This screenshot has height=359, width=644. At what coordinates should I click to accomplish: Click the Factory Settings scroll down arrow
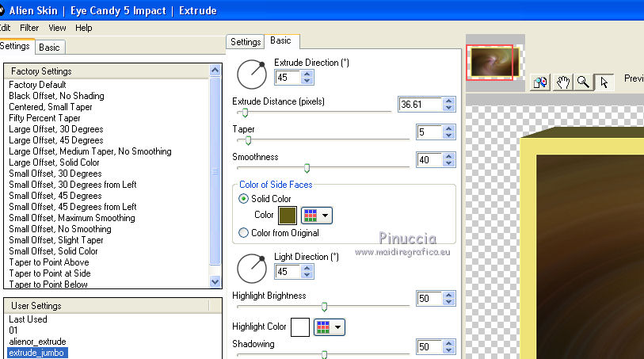pyautogui.click(x=215, y=282)
